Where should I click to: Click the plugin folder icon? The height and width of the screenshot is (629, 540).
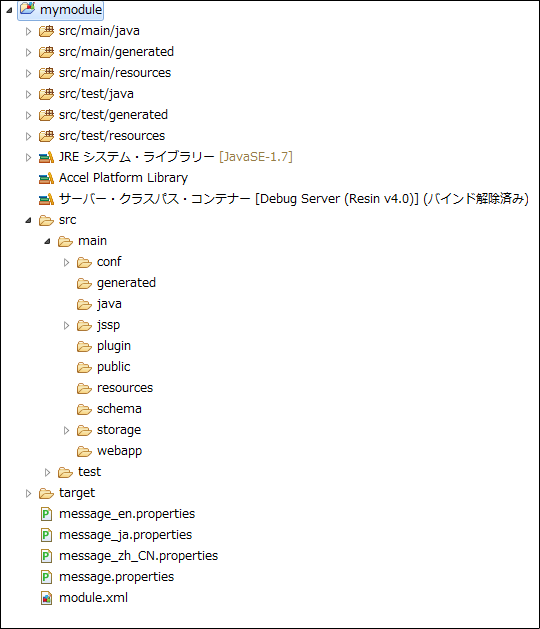[x=84, y=346]
